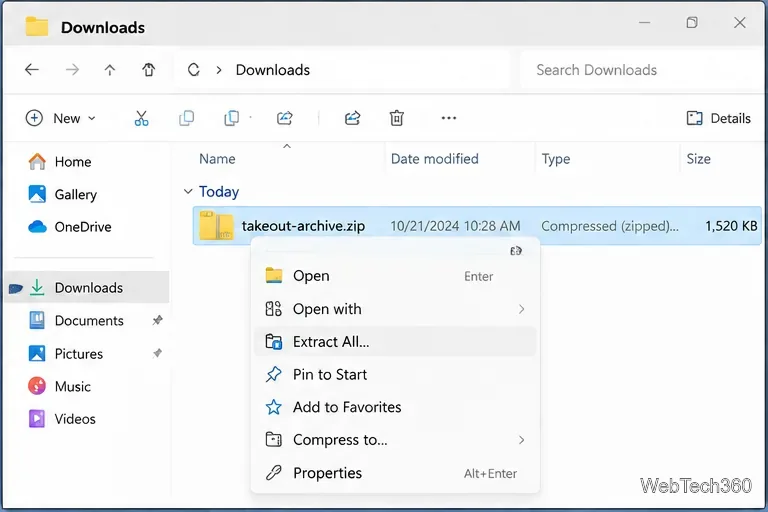Navigate up one folder level
Viewport: 768px width, 512px height.
point(110,70)
